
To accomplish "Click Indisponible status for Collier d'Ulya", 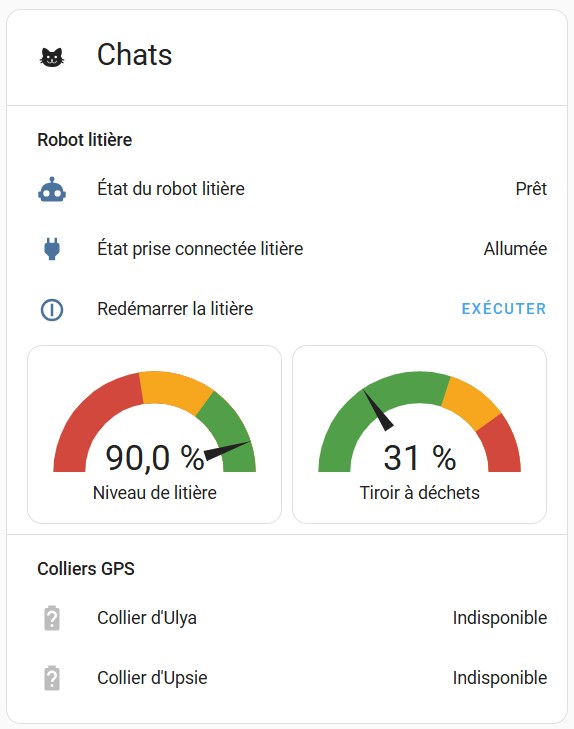I will [x=500, y=618].
